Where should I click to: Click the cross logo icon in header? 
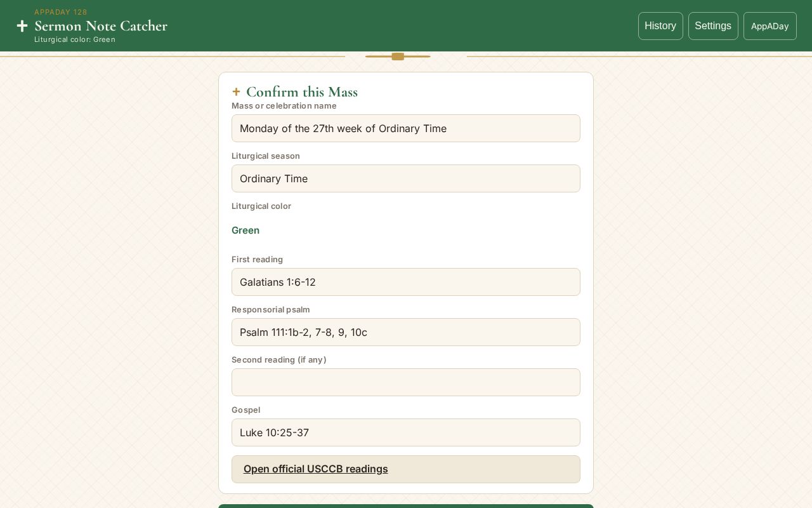pyautogui.click(x=22, y=26)
